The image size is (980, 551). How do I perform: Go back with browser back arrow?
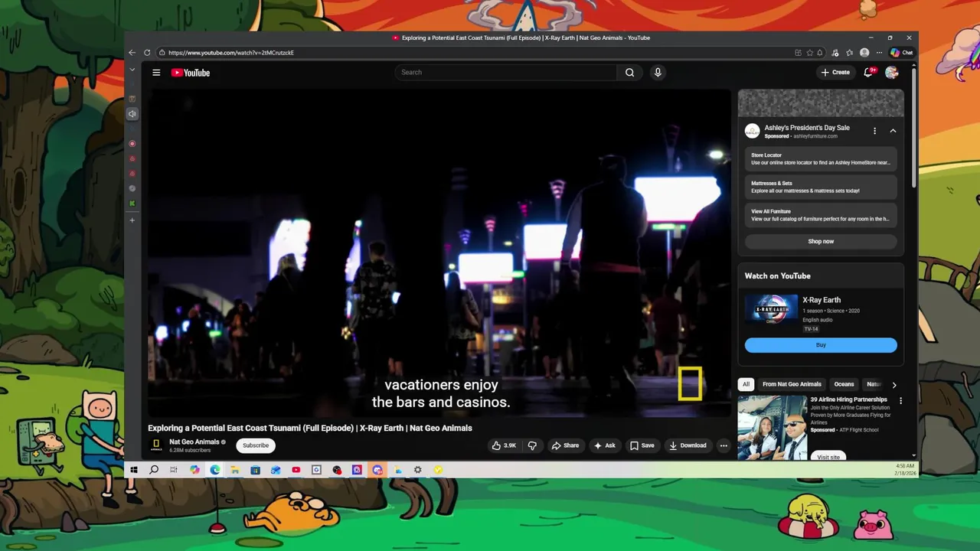coord(132,53)
